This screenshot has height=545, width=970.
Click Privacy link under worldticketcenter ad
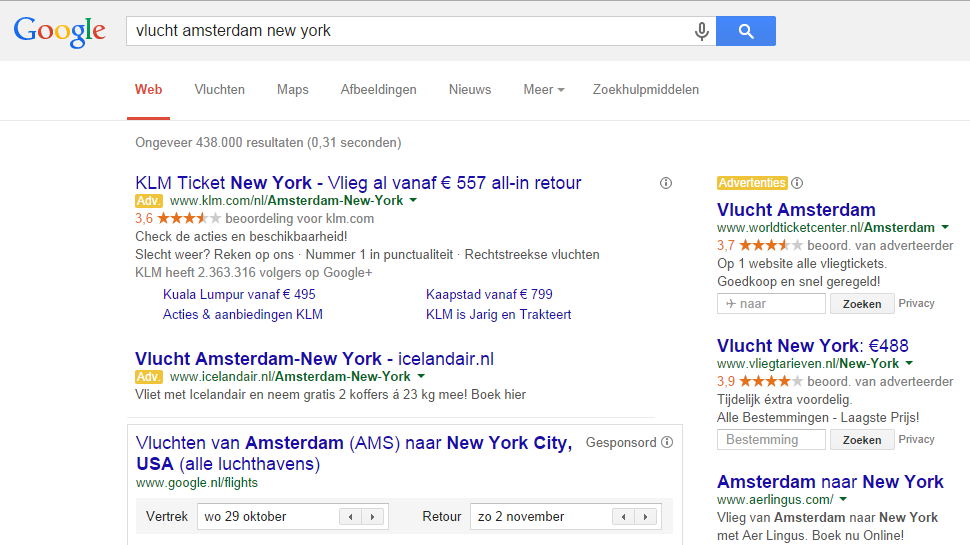tap(916, 303)
